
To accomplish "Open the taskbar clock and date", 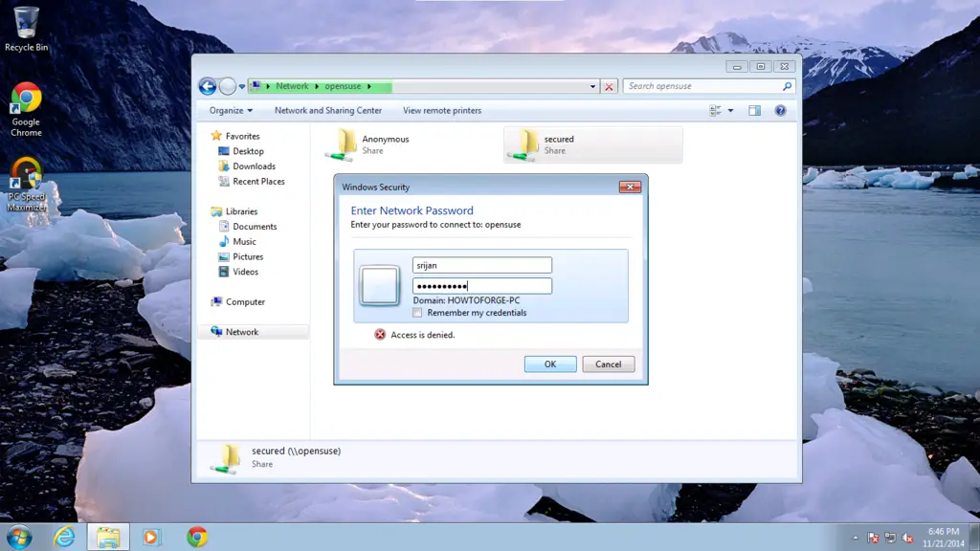I will (x=943, y=538).
